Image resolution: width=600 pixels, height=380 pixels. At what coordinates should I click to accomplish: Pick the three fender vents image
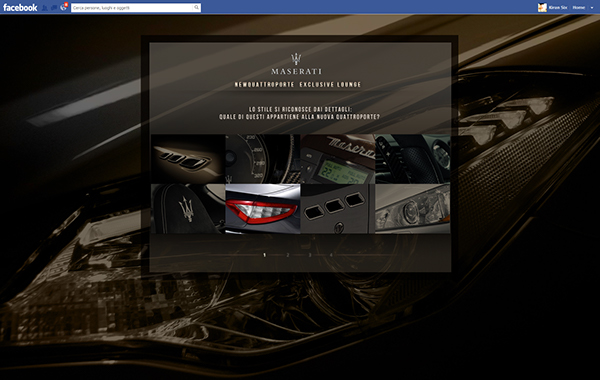coord(338,209)
